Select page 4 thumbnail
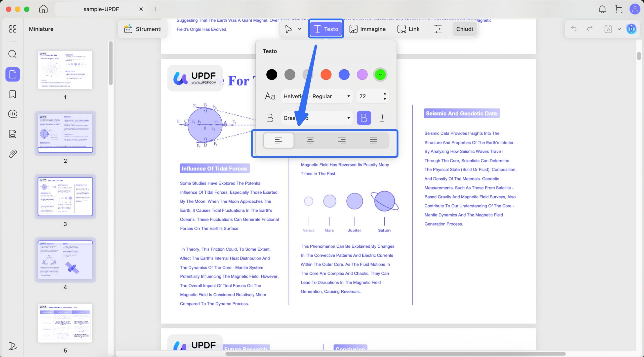 [x=65, y=260]
